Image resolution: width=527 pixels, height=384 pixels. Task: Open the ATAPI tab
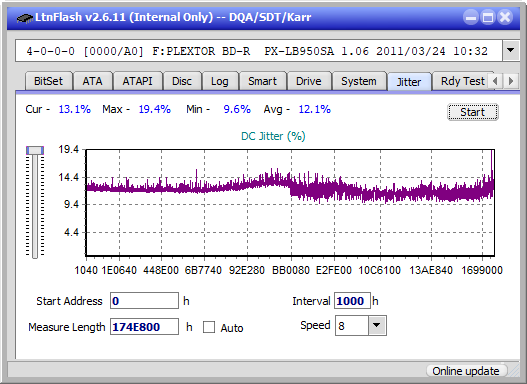click(x=137, y=81)
